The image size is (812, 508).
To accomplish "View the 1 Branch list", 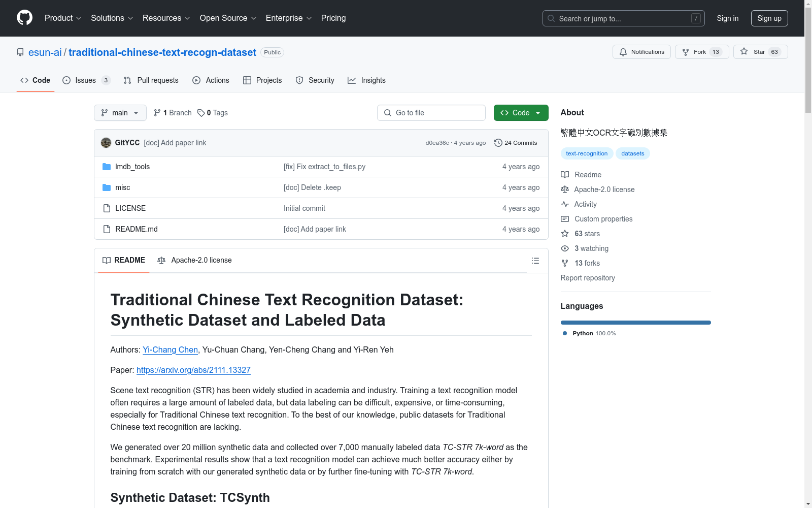I will point(173,113).
